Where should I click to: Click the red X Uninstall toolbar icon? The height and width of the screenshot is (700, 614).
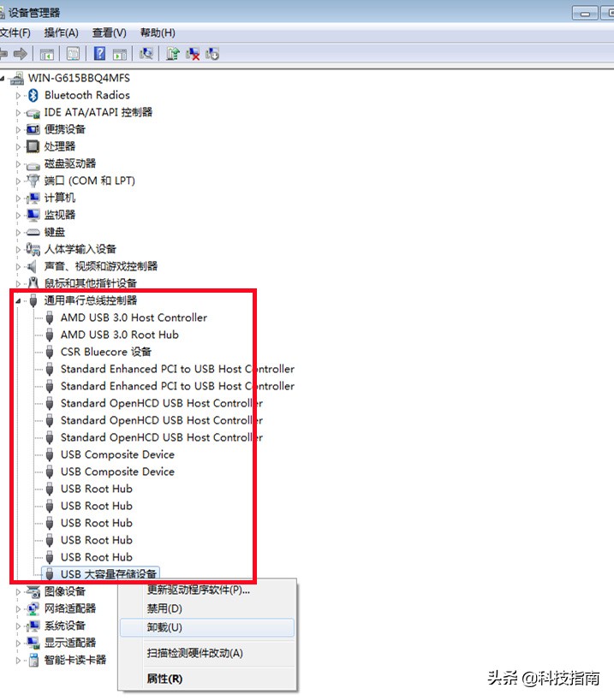[194, 54]
